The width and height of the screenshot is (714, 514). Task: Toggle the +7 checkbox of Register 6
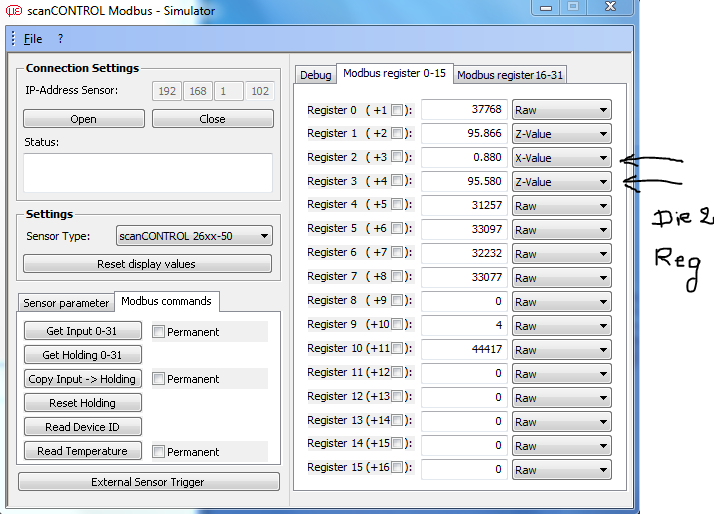(x=397, y=252)
